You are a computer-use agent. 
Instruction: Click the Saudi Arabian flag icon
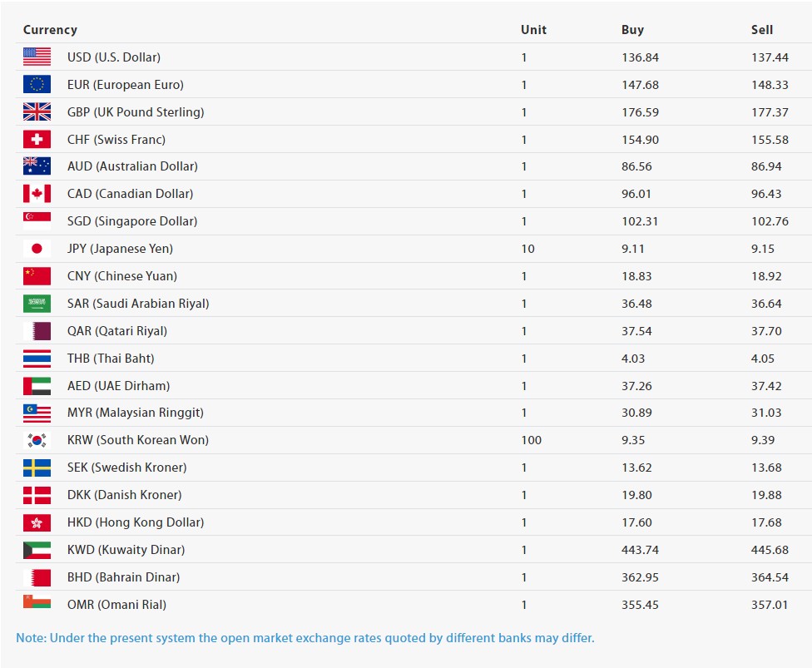pyautogui.click(x=37, y=304)
